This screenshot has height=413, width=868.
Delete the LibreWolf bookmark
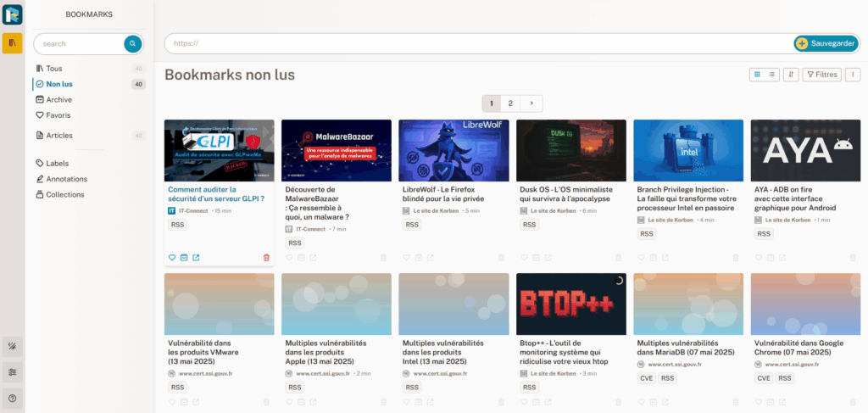tap(501, 258)
